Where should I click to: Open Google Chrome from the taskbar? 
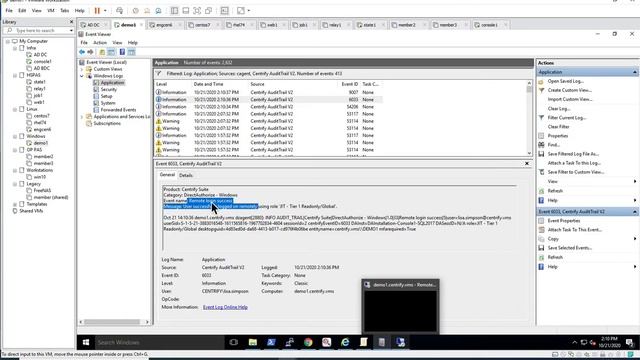pyautogui.click(x=308, y=342)
